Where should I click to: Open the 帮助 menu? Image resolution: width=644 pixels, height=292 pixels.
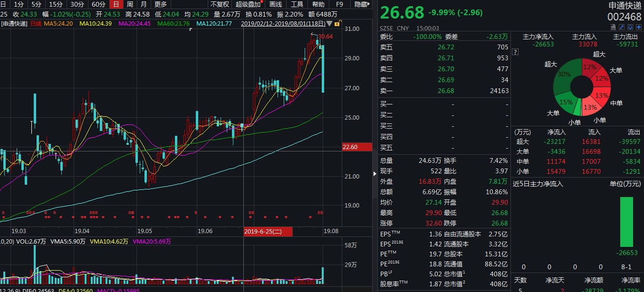click(318, 4)
